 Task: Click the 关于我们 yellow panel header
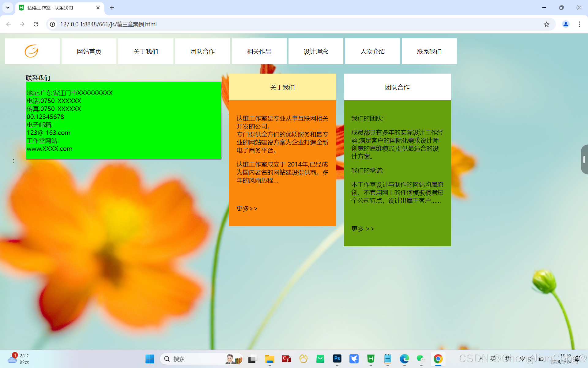click(x=282, y=87)
